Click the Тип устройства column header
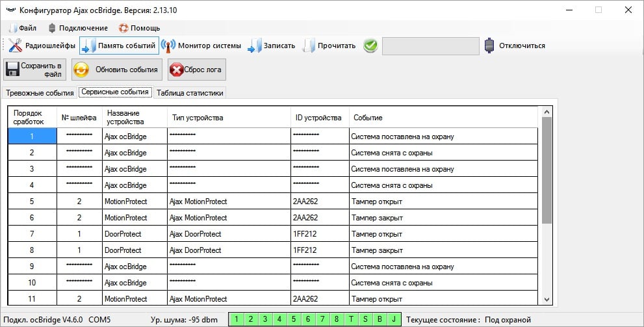The image size is (644, 327). [x=229, y=118]
